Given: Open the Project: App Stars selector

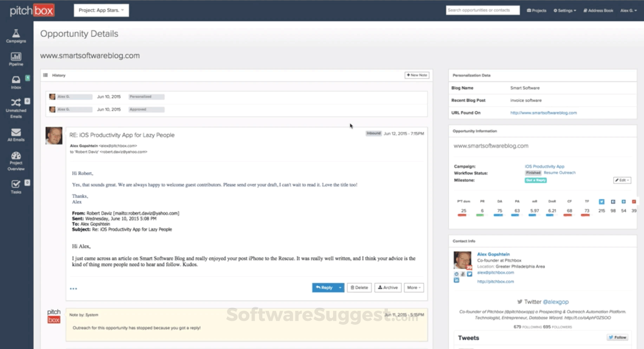Looking at the screenshot, I should click(x=101, y=10).
